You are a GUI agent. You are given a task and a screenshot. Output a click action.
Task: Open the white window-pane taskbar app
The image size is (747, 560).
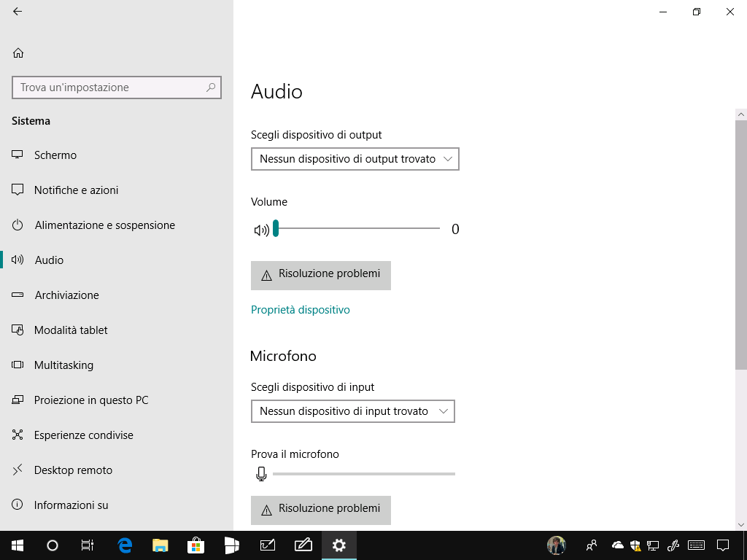(x=231, y=545)
